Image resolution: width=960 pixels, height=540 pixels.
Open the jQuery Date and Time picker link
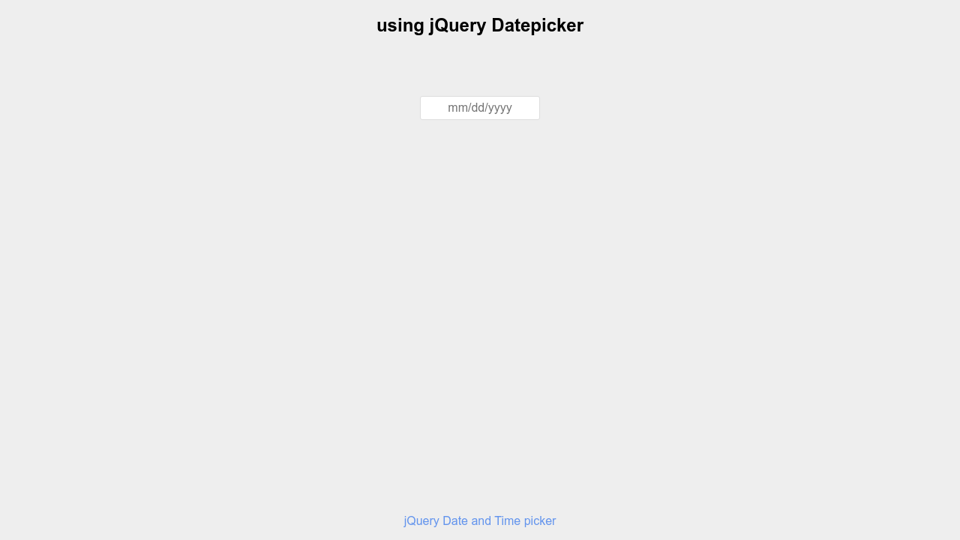coord(480,521)
